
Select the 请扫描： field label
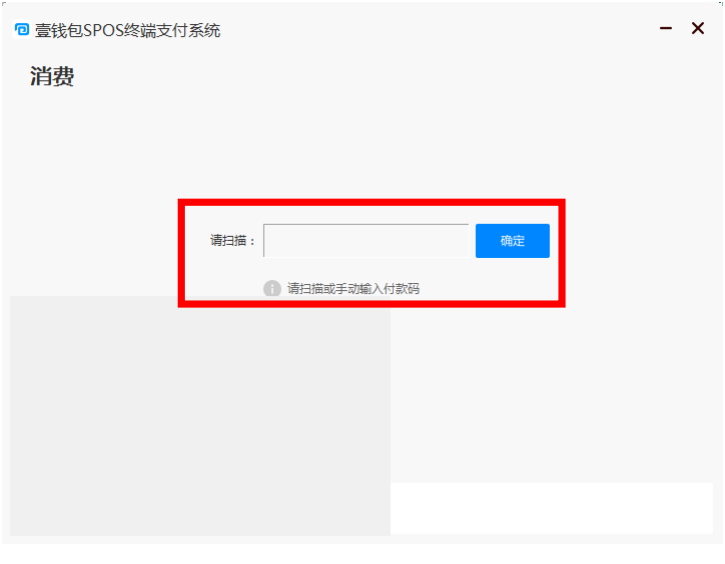pyautogui.click(x=233, y=240)
